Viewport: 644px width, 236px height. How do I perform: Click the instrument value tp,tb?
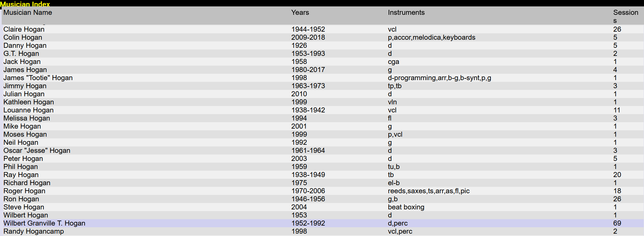[x=395, y=86]
